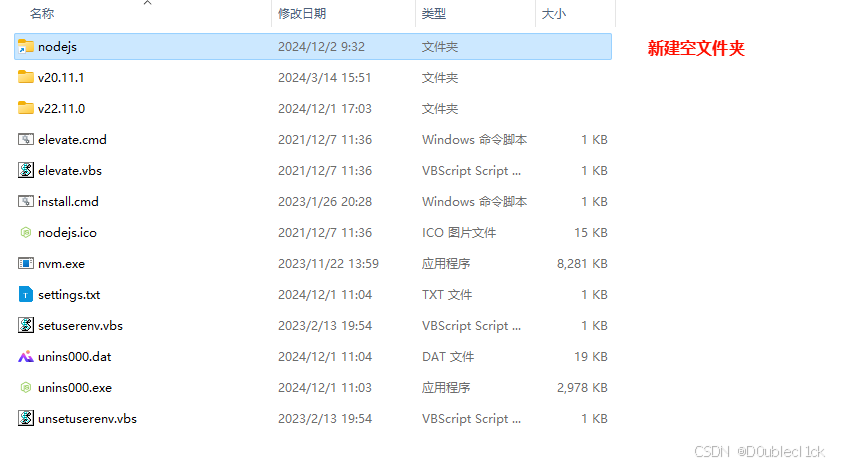This screenshot has height=467, width=848.
Task: Click the date 2023/11/22 13:59
Action: coord(328,264)
